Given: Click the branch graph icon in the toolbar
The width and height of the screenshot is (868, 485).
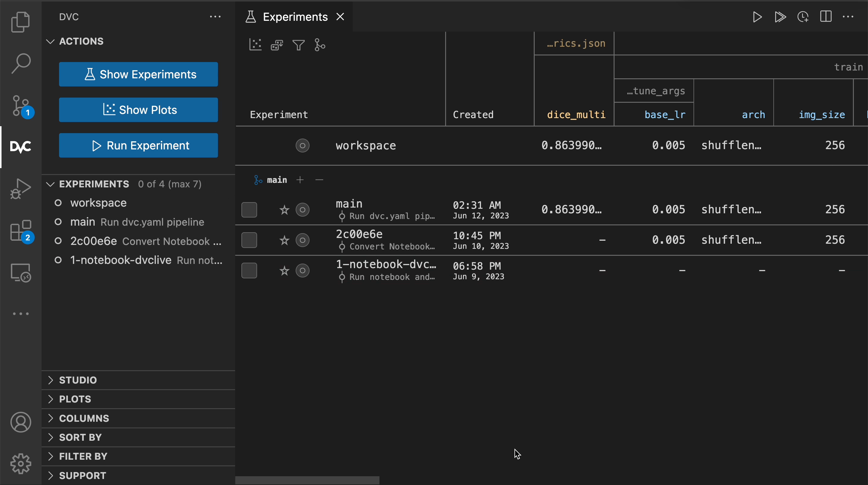Looking at the screenshot, I should point(319,45).
